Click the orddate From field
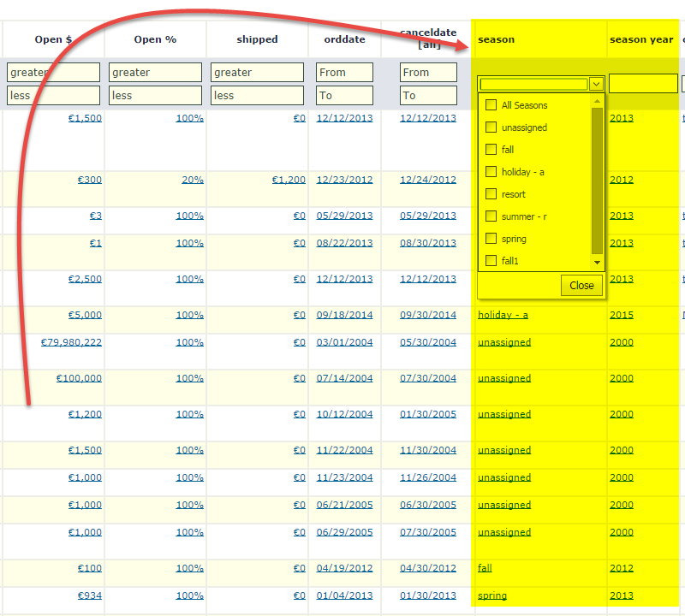Image resolution: width=685 pixels, height=616 pixels. pos(344,72)
